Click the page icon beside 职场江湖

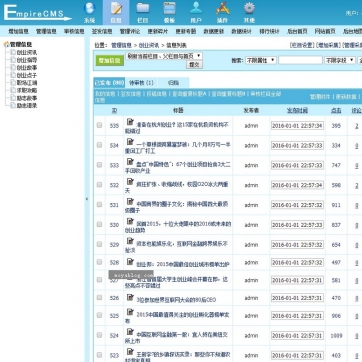[x=13, y=83]
